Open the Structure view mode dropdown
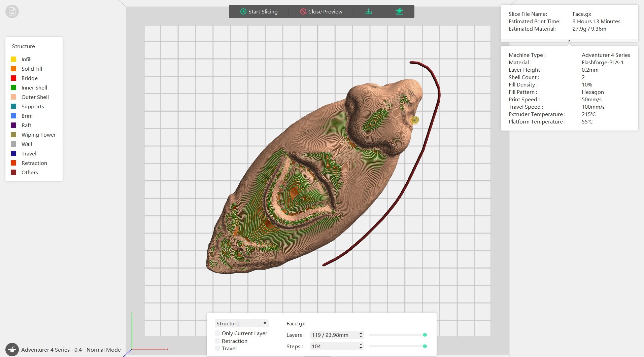 241,323
